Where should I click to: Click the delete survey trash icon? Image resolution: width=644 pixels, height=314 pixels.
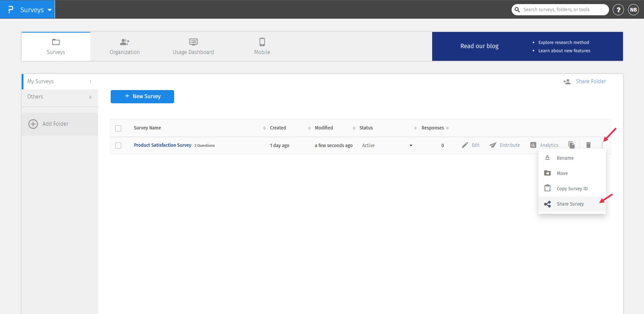pos(588,145)
